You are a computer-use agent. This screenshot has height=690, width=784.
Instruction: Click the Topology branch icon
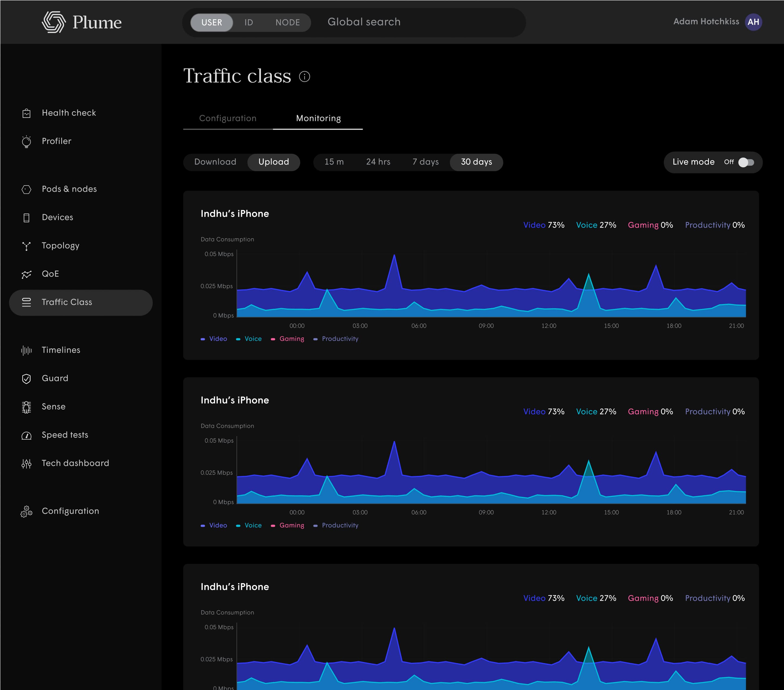(x=26, y=246)
